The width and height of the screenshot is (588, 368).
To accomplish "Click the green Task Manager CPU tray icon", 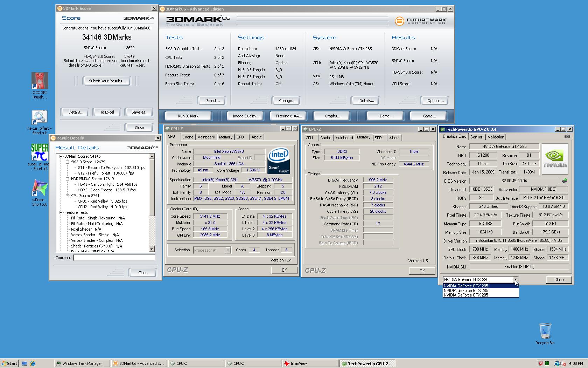I will (547, 363).
